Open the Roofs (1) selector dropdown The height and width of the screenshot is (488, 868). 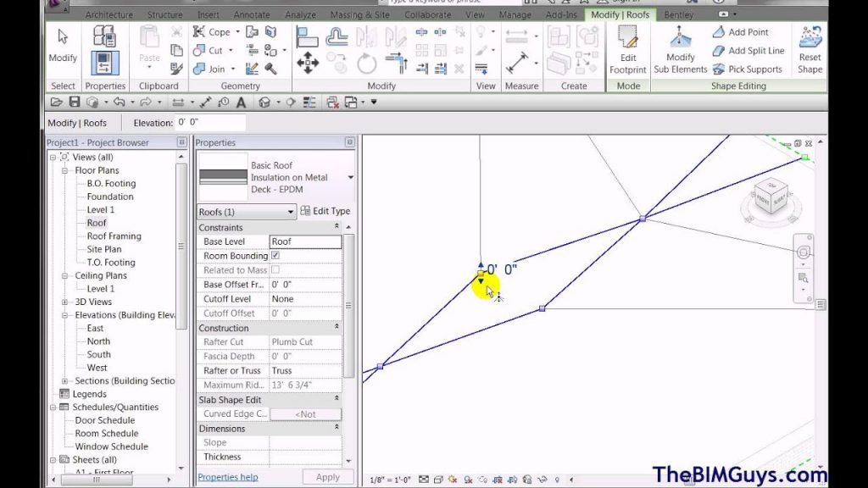pos(291,211)
